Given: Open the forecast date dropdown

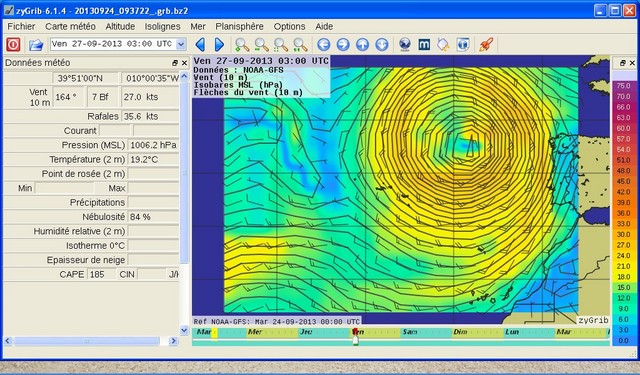Looking at the screenshot, I should click(x=181, y=44).
